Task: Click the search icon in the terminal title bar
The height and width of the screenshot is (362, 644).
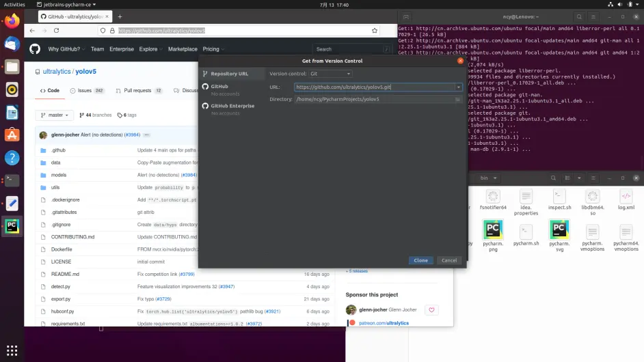Action: coord(579,17)
